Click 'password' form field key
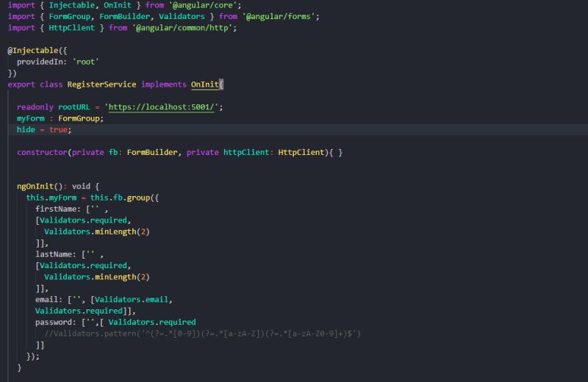 54,322
